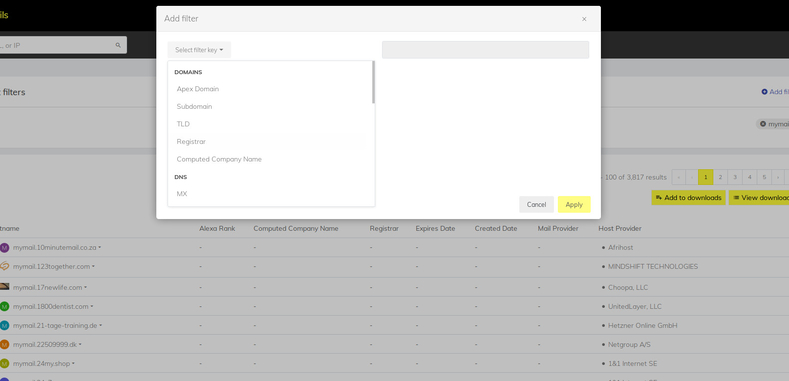The height and width of the screenshot is (381, 789).
Task: Click previous page arrow in pagination
Action: coord(692,177)
